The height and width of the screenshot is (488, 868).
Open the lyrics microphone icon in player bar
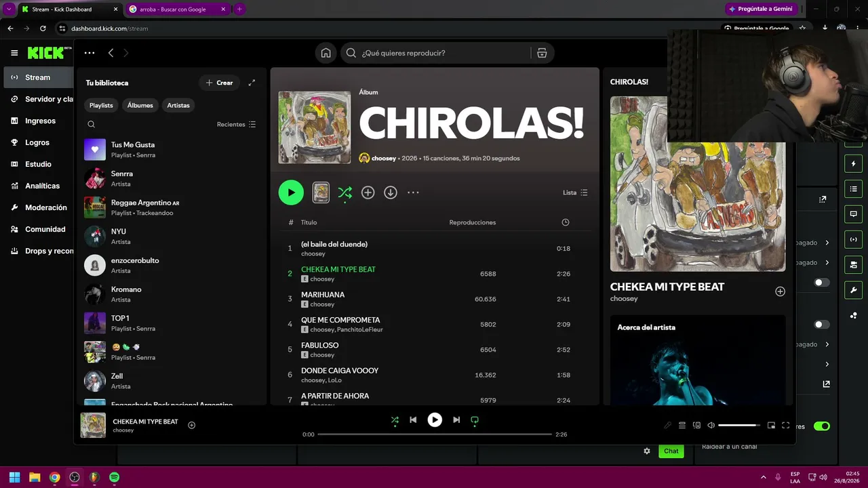(668, 425)
